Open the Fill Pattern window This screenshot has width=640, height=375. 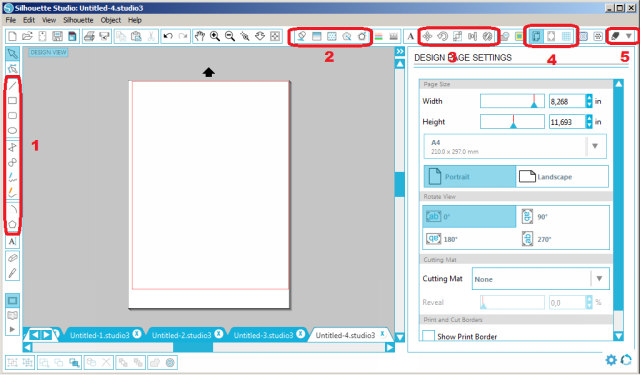click(332, 36)
